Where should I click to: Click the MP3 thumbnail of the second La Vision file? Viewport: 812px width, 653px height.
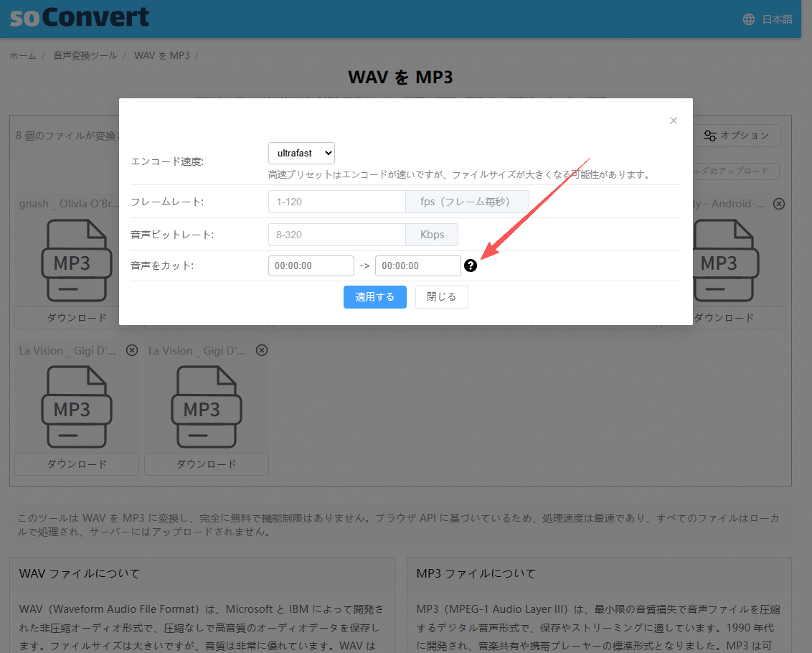point(206,406)
